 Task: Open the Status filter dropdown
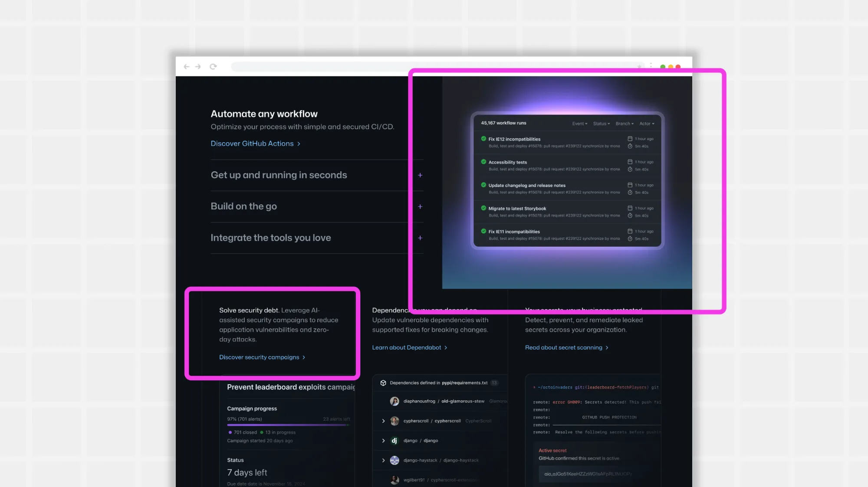602,124
